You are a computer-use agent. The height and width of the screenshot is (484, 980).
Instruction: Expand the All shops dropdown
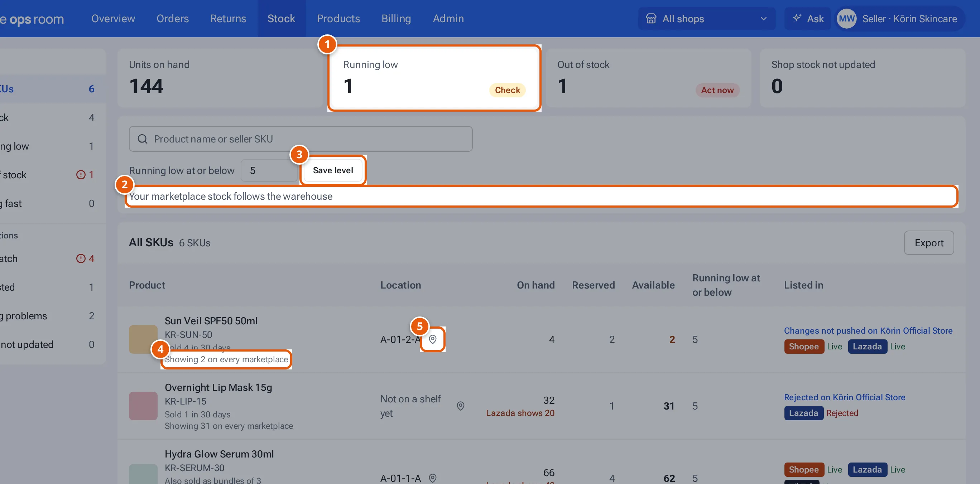[x=706, y=19]
